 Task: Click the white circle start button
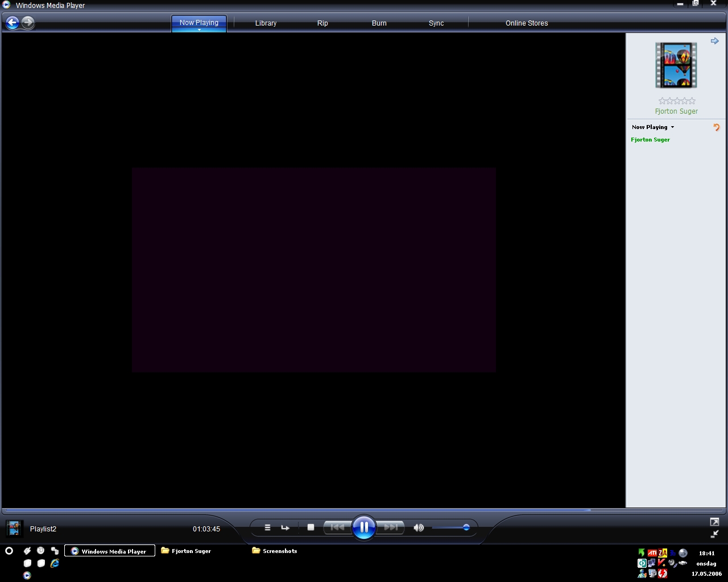(9, 551)
